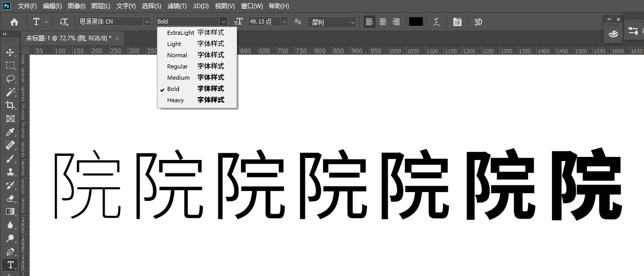Select the Clone Stamp tool
Viewport: 644px width, 276px height.
pyautogui.click(x=10, y=172)
